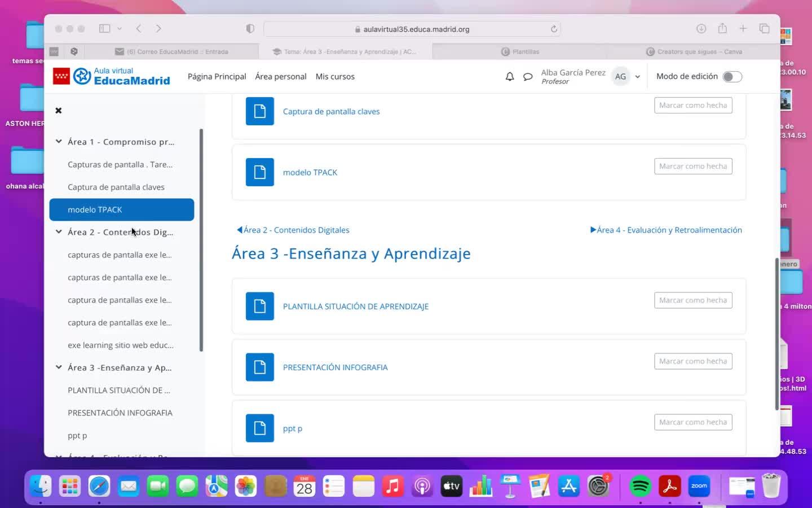Open System Preferences from the Dock
This screenshot has height=508, width=812.
pyautogui.click(x=598, y=486)
